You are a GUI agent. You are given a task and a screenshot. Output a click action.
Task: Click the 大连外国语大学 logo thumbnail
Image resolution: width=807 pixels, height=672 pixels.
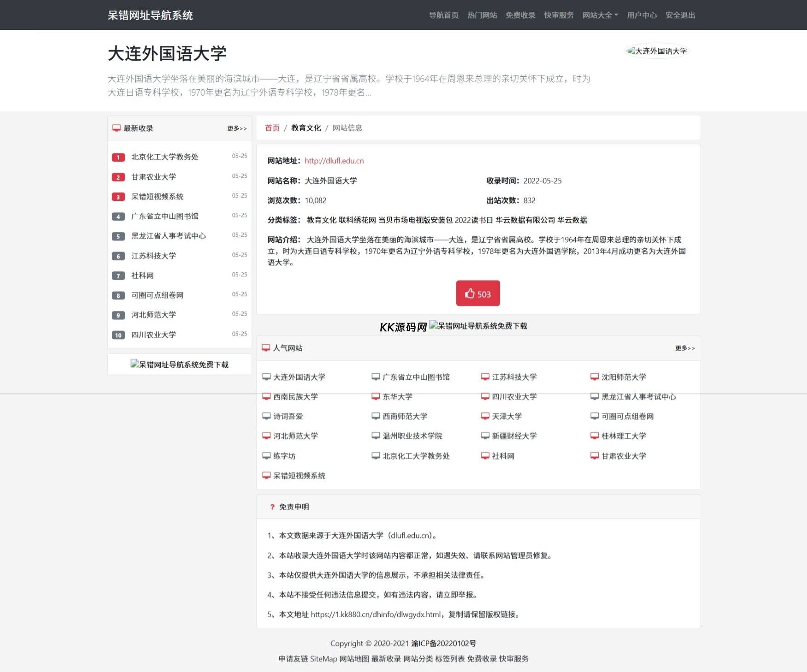point(657,51)
